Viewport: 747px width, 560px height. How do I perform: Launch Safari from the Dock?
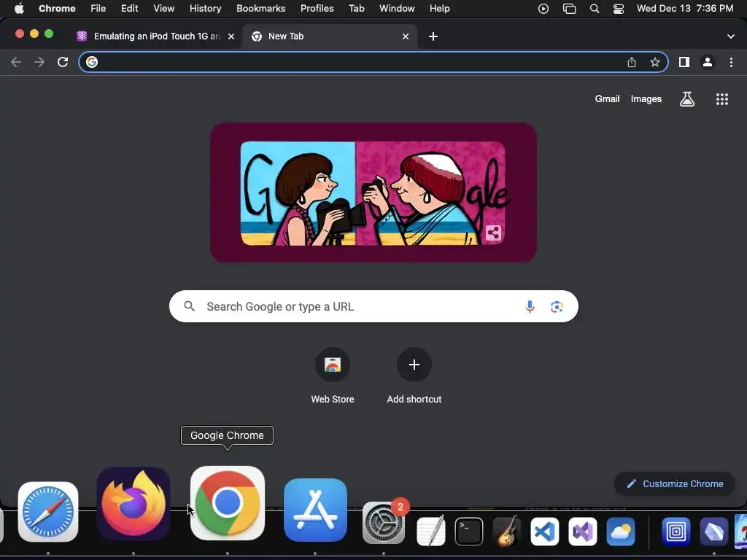(x=48, y=512)
